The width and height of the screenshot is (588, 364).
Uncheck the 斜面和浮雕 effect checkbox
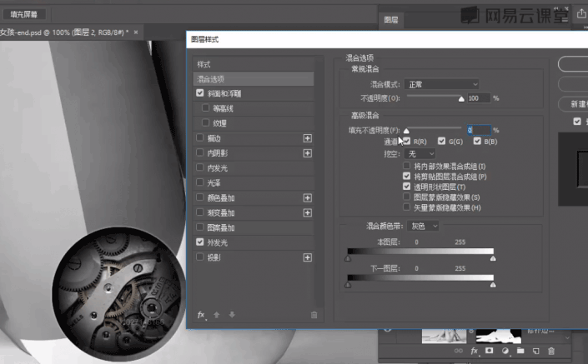[200, 92]
